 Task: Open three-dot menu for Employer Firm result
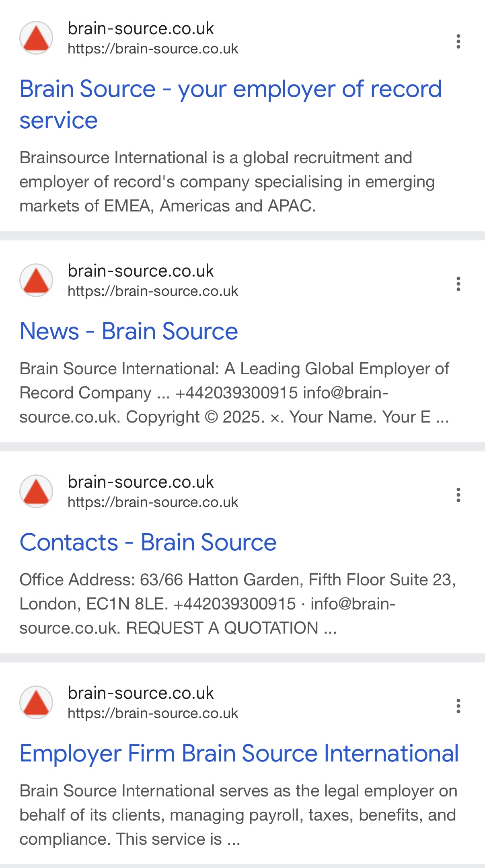[x=458, y=706]
